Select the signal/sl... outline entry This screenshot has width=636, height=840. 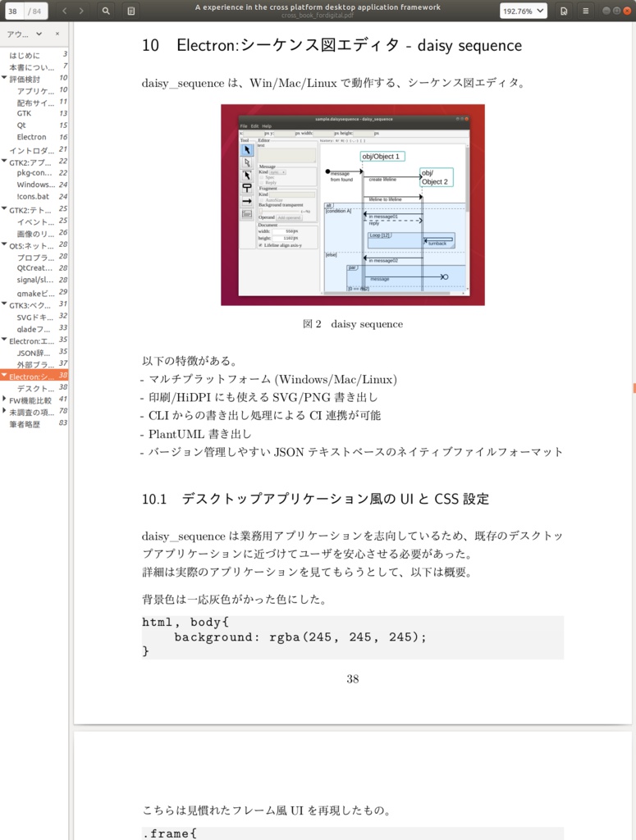[34, 280]
